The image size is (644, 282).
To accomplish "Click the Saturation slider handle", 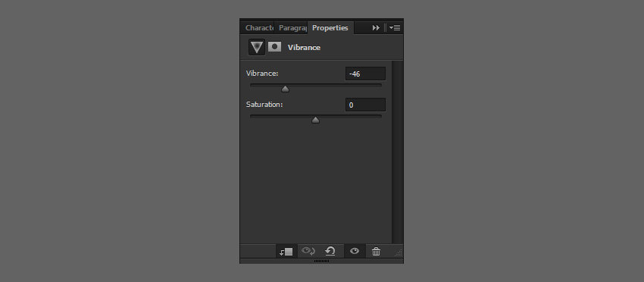I will pos(315,120).
